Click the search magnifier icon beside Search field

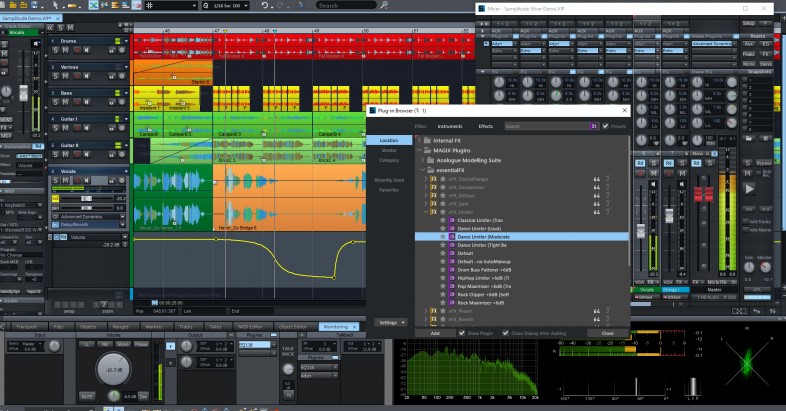point(384,5)
